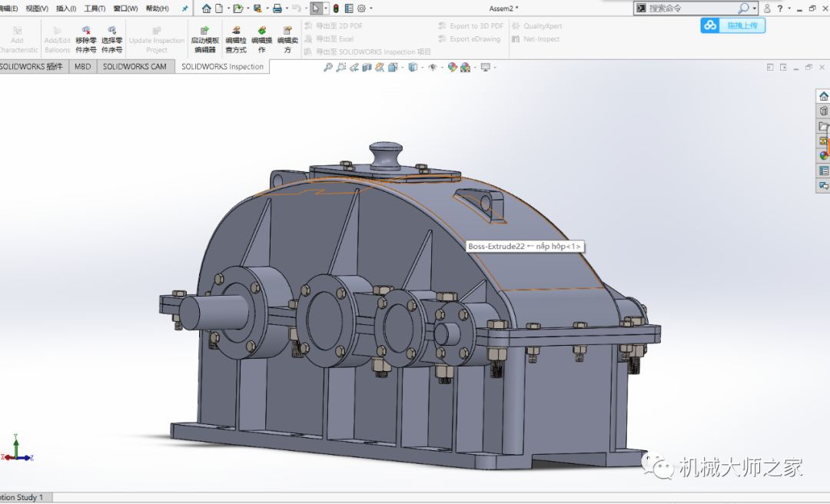Viewport: 830px width, 504px height.
Task: Click the Rebuild traffic light icon
Action: (337, 8)
